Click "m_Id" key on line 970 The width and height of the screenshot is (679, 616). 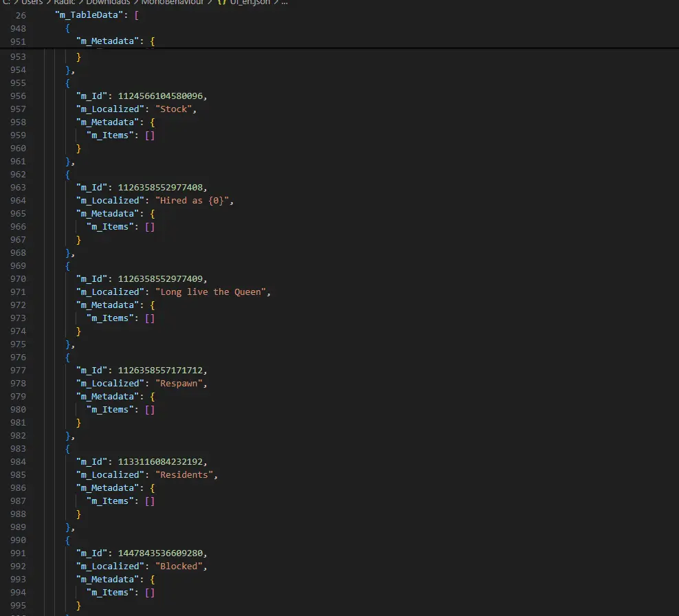(x=91, y=279)
